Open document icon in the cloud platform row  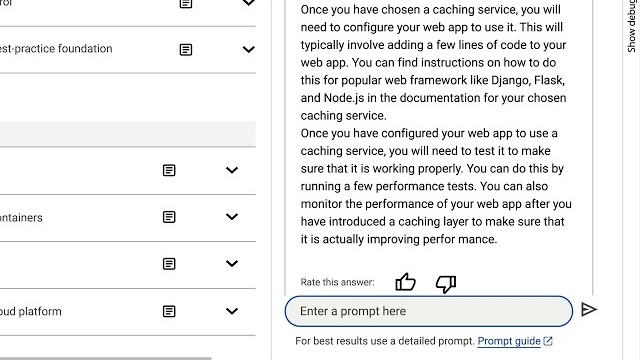(169, 311)
